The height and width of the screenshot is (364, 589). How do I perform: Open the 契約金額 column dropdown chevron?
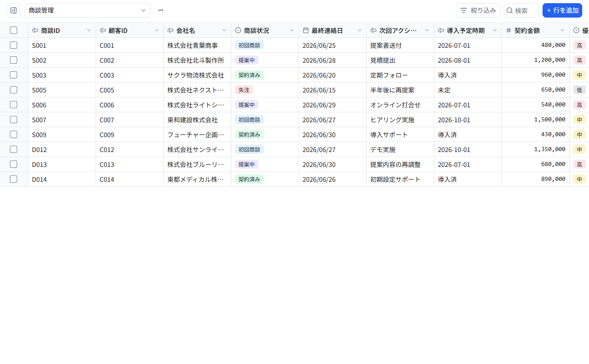tap(562, 30)
